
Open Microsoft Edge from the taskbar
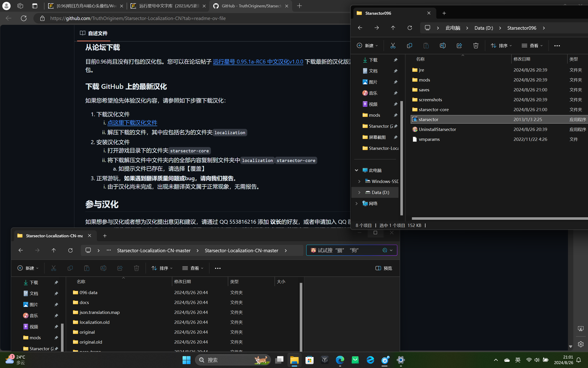340,360
